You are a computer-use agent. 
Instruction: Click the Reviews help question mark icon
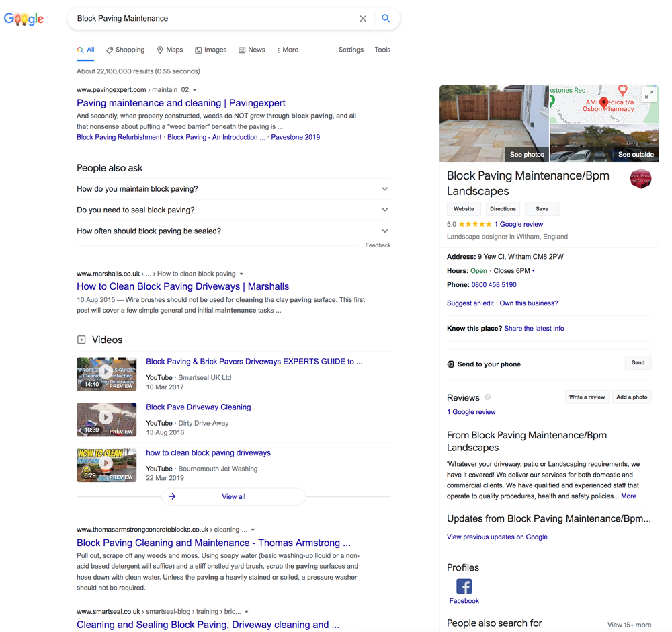tap(487, 397)
